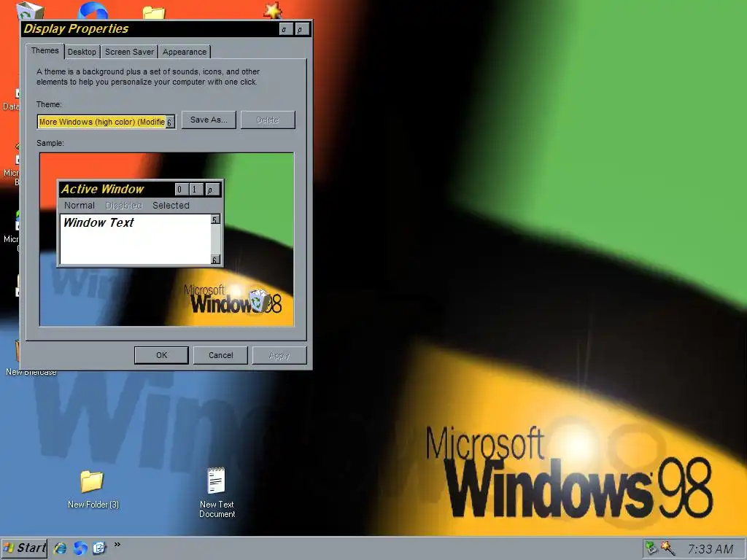Select the New Text Document desktop icon
747x560 pixels.
[217, 493]
